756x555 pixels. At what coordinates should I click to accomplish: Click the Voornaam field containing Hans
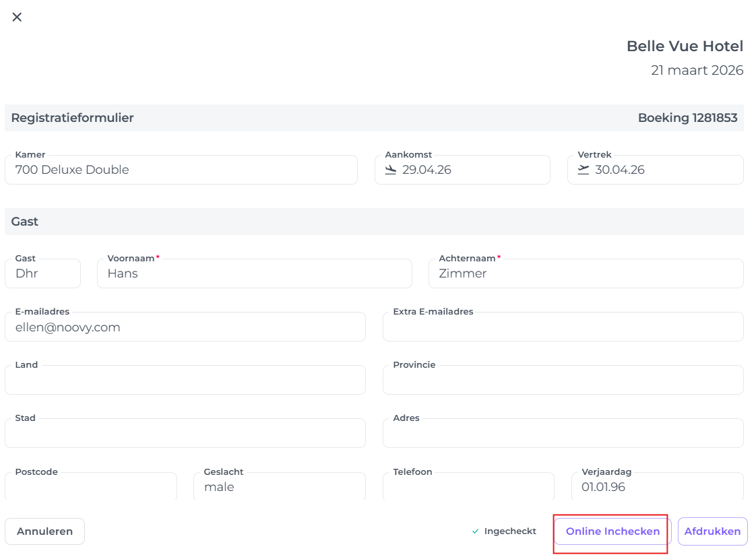click(254, 273)
